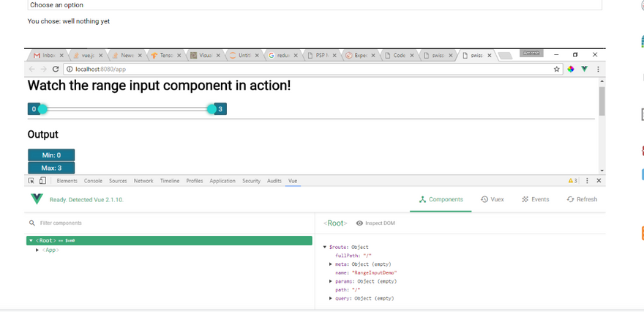The image size is (644, 312).
Task: Click the Vue devtools extension icon in toolbar
Action: [584, 69]
